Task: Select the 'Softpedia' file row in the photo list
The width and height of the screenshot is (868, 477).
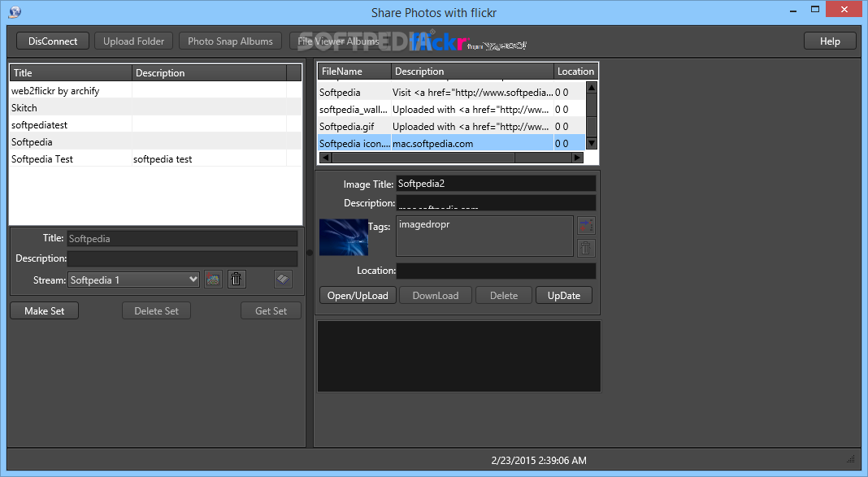Action: pyautogui.click(x=452, y=93)
